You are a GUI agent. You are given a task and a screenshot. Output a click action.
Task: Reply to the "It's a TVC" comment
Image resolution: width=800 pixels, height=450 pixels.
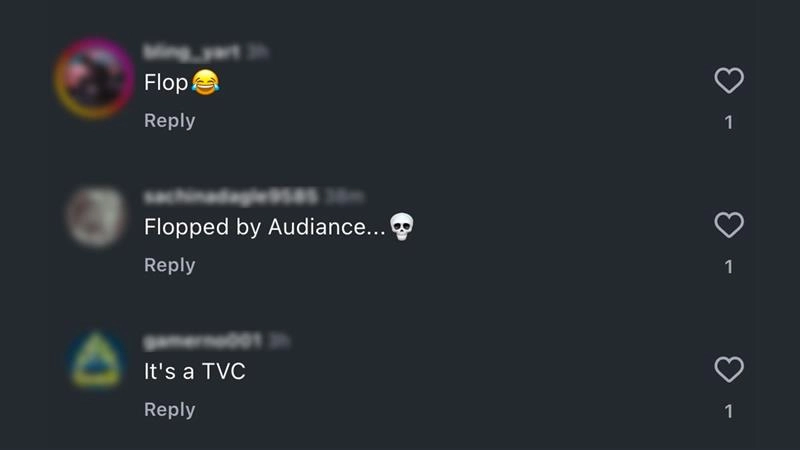[169, 410]
